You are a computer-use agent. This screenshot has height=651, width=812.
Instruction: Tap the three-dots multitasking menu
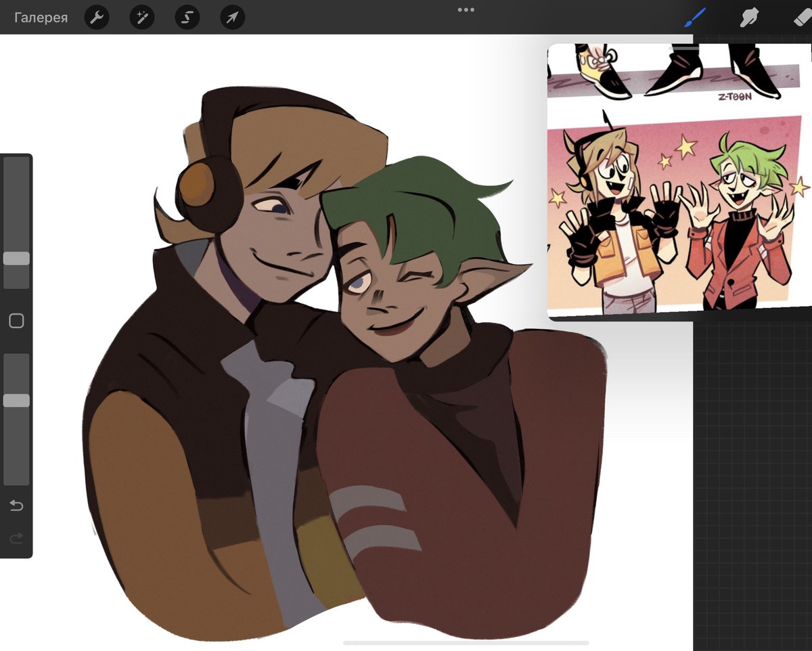tap(466, 9)
